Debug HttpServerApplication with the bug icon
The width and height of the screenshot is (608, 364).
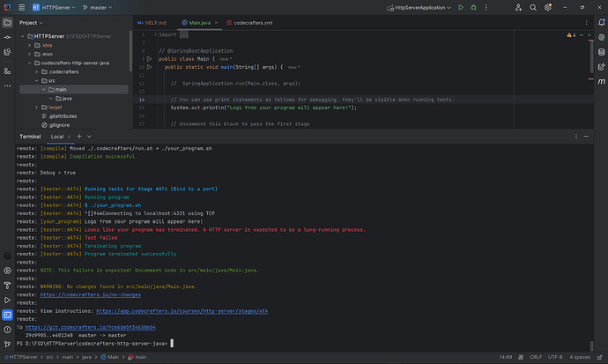(473, 7)
